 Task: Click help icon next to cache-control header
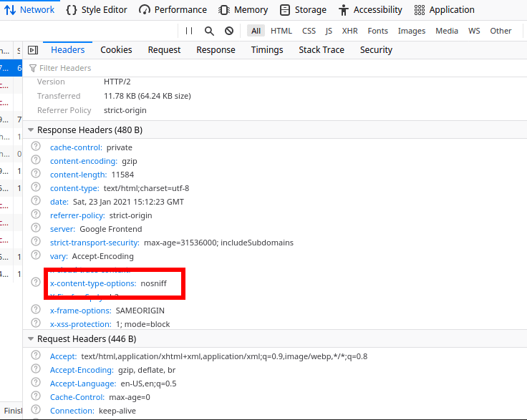click(x=36, y=146)
